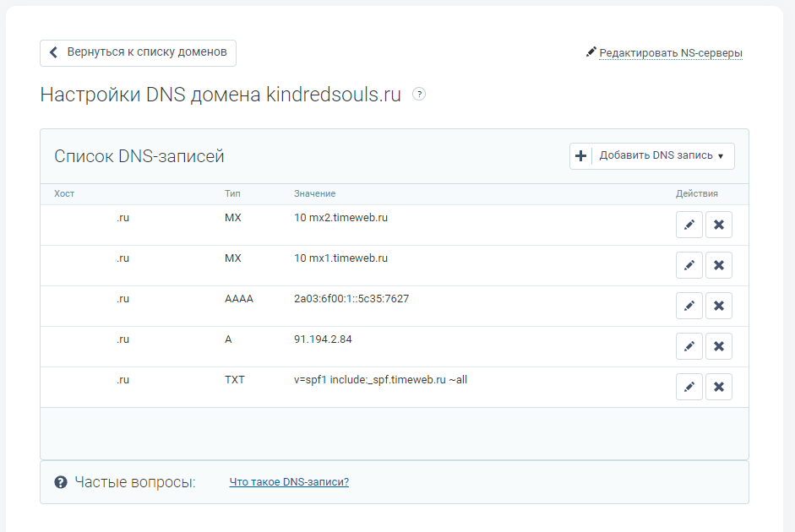Edit the MX mx2.timeweb.ru record
Image resolution: width=795 pixels, height=532 pixels.
[x=689, y=225]
